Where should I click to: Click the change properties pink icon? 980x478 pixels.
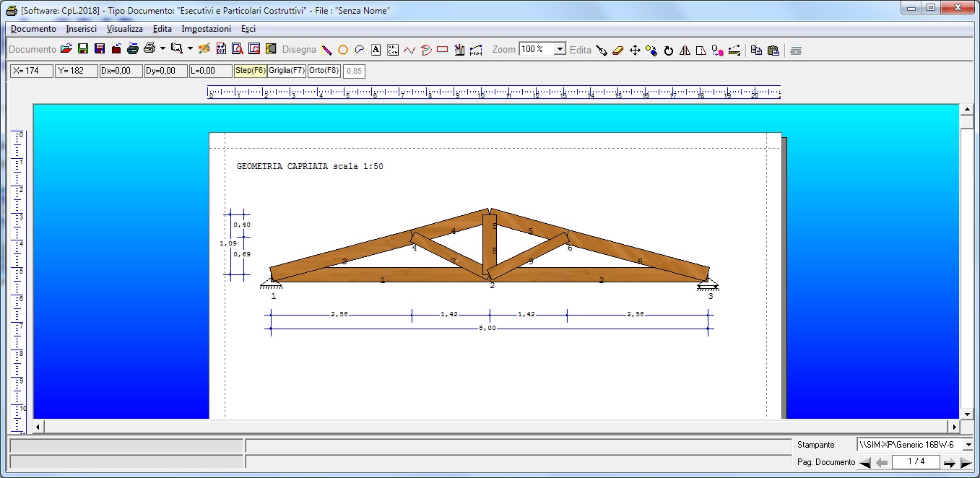coord(718,51)
